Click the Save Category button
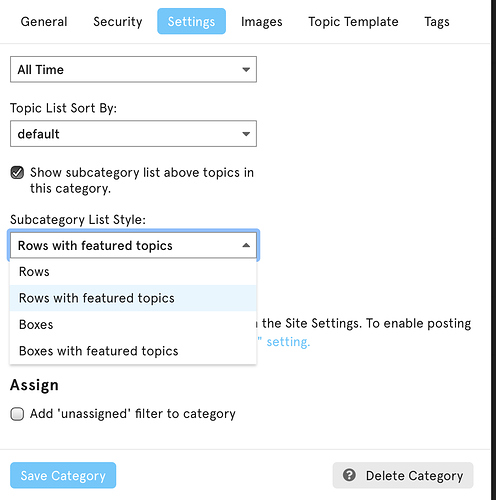This screenshot has width=496, height=500. point(63,475)
